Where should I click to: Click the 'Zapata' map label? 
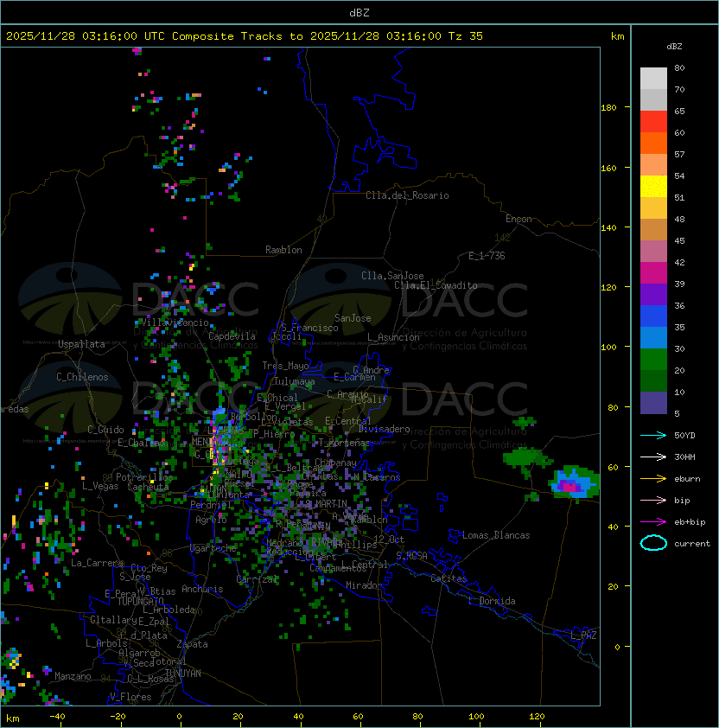192,644
